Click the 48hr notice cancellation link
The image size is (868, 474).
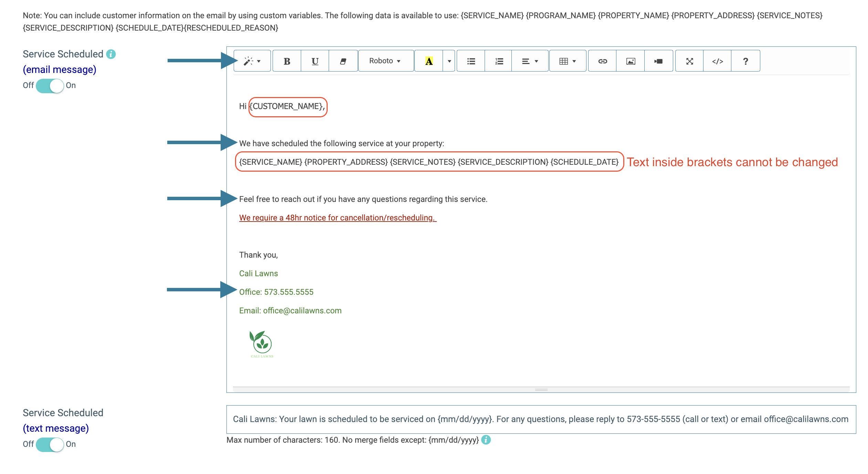[337, 218]
